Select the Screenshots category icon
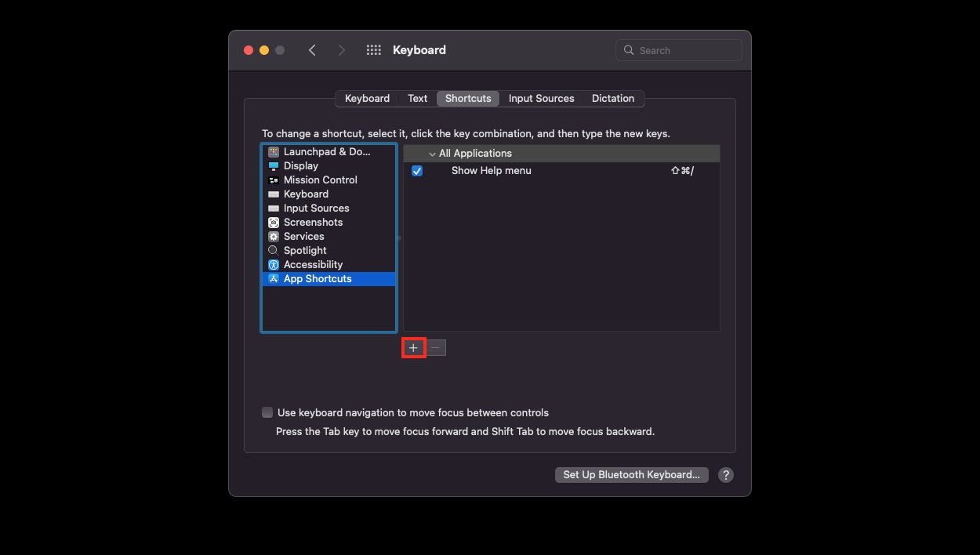Screen dimensions: 980x555 click(273, 223)
